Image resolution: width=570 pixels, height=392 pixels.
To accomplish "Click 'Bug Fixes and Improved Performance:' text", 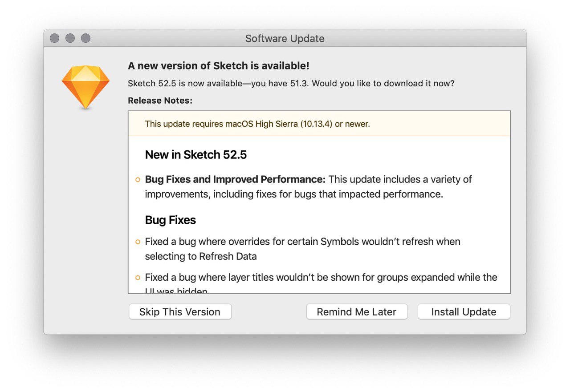I will click(236, 179).
